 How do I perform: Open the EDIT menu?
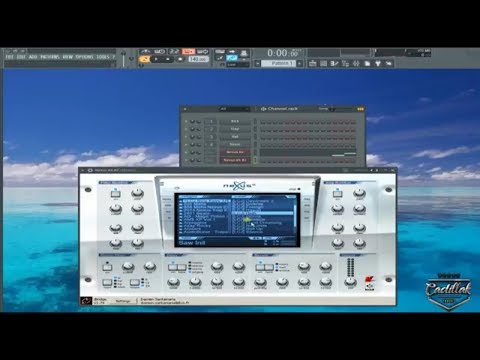[21, 57]
